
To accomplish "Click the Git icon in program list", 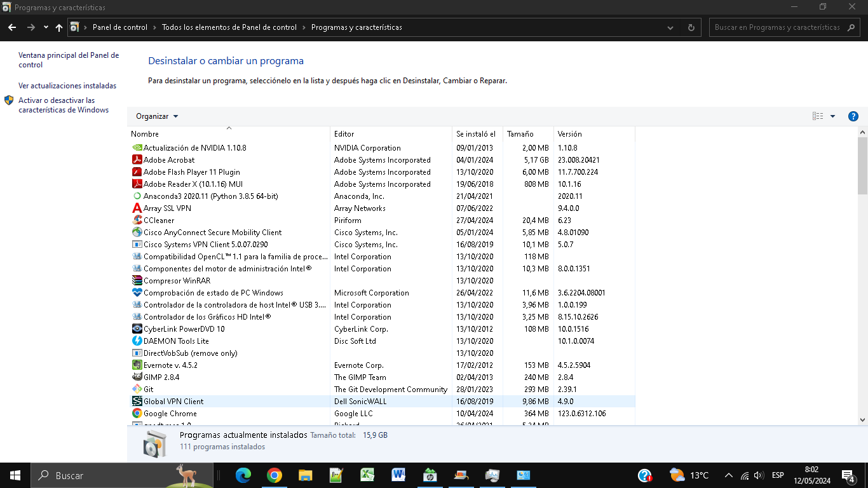I will click(x=137, y=389).
